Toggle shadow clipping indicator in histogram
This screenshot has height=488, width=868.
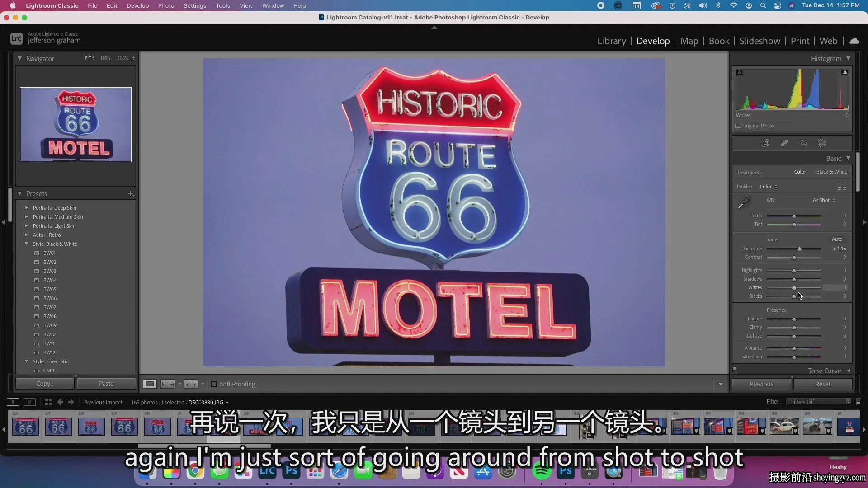(x=740, y=72)
